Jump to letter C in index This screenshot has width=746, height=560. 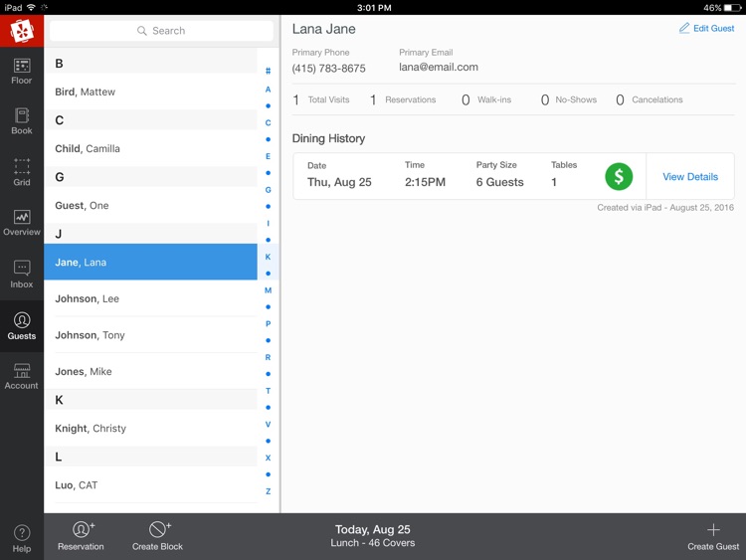pyautogui.click(x=268, y=122)
